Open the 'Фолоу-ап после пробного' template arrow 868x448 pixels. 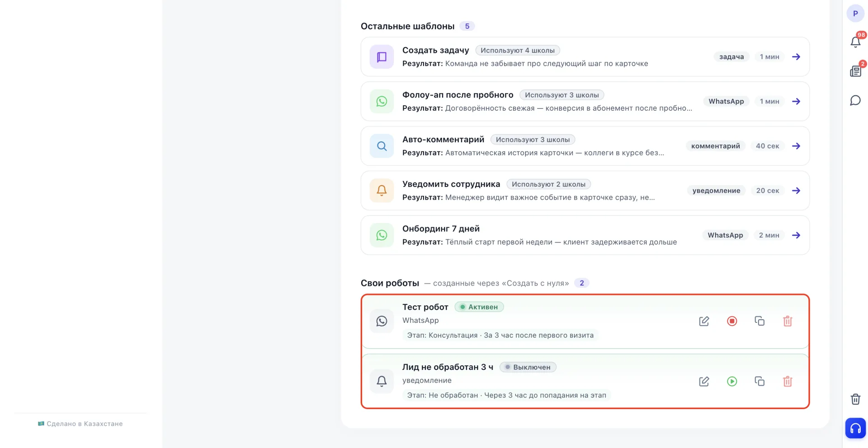click(x=796, y=102)
